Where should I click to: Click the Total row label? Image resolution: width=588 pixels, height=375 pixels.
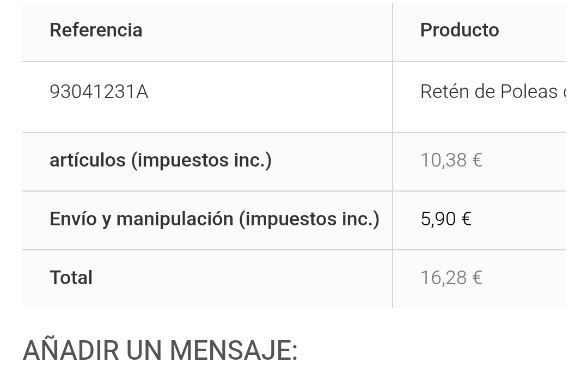pyautogui.click(x=71, y=278)
